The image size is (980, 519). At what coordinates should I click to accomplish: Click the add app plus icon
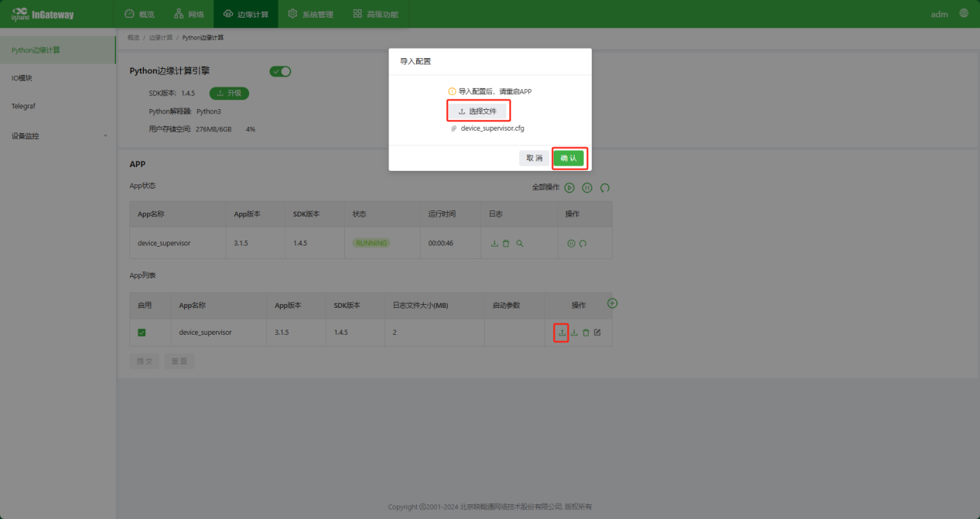click(x=612, y=303)
